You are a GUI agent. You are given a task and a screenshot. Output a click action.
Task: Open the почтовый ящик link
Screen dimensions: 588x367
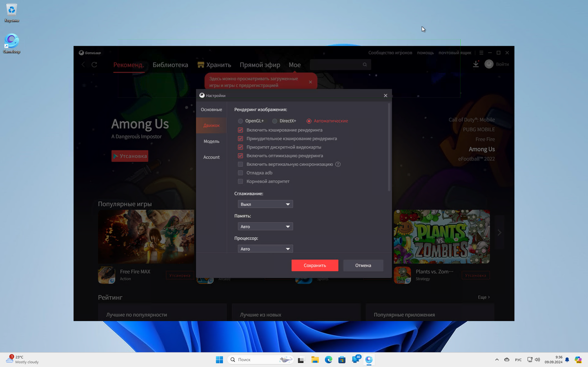(455, 52)
